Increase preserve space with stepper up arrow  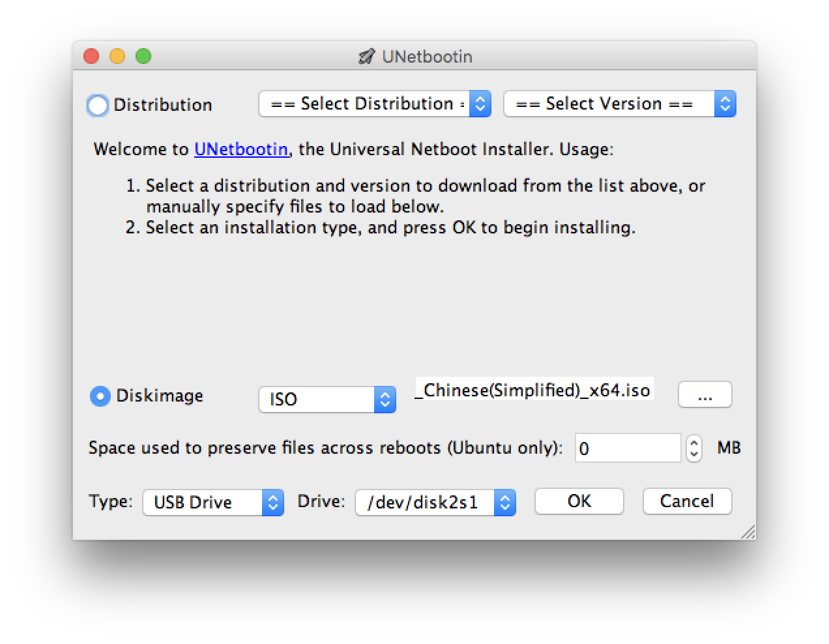694,443
